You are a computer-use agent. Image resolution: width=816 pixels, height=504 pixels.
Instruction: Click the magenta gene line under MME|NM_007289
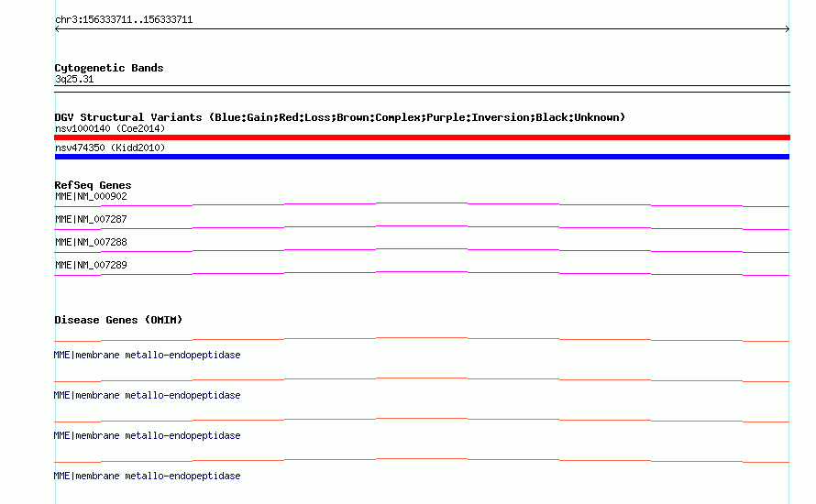(422, 273)
